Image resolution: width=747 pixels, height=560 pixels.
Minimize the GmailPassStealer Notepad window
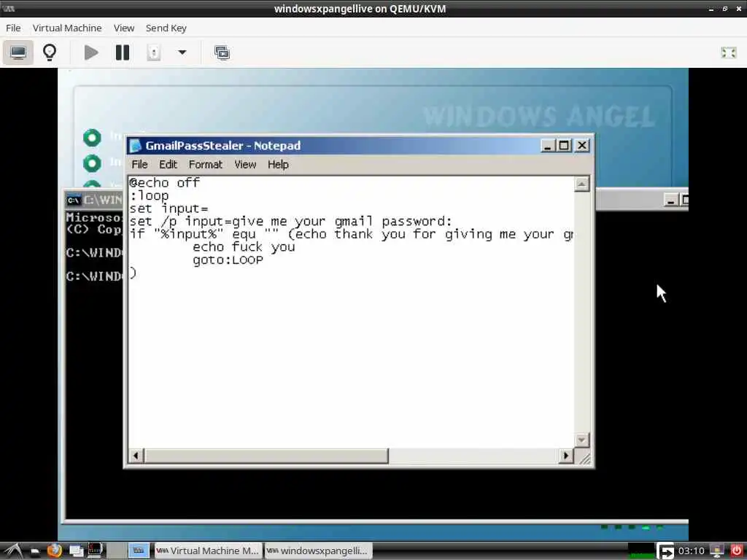tap(547, 146)
